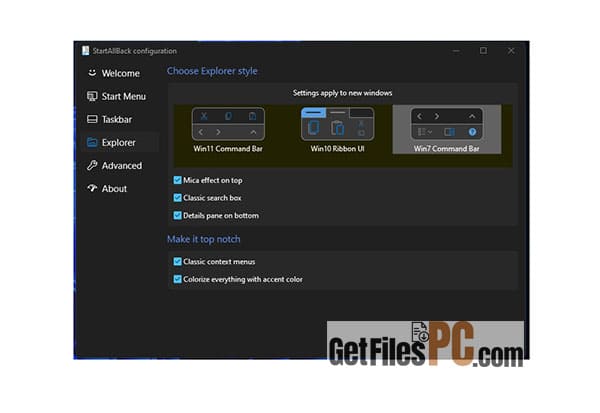Click the Make it top notch heading
Viewport: 600px width, 413px height.
point(204,239)
